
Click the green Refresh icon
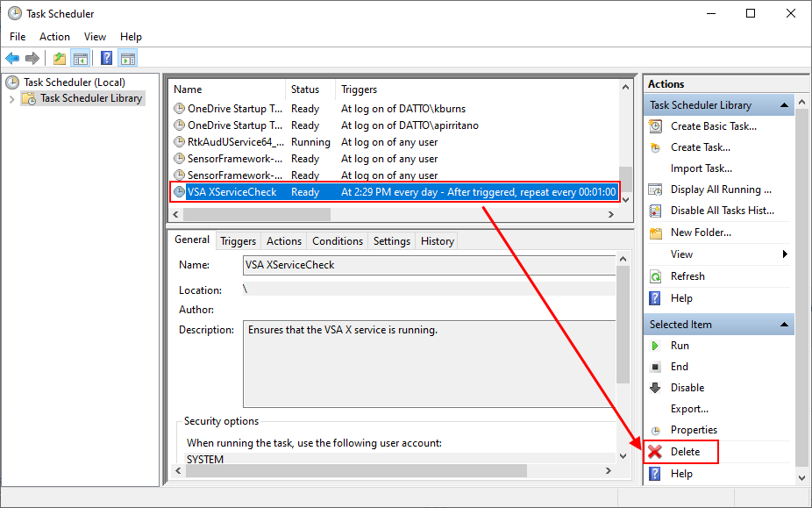tap(655, 276)
